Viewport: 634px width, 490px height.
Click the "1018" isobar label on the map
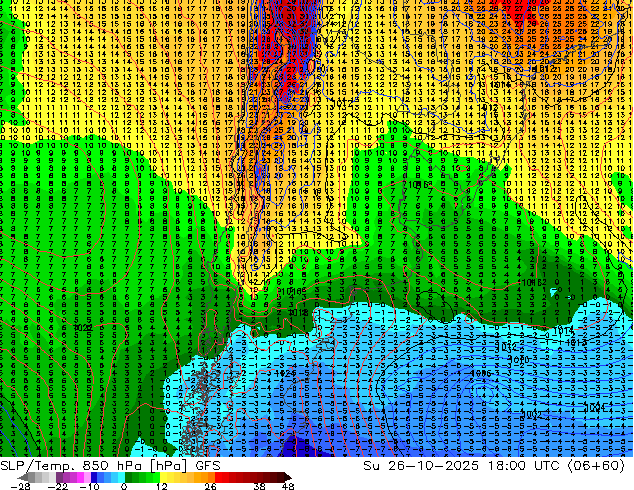click(x=298, y=313)
